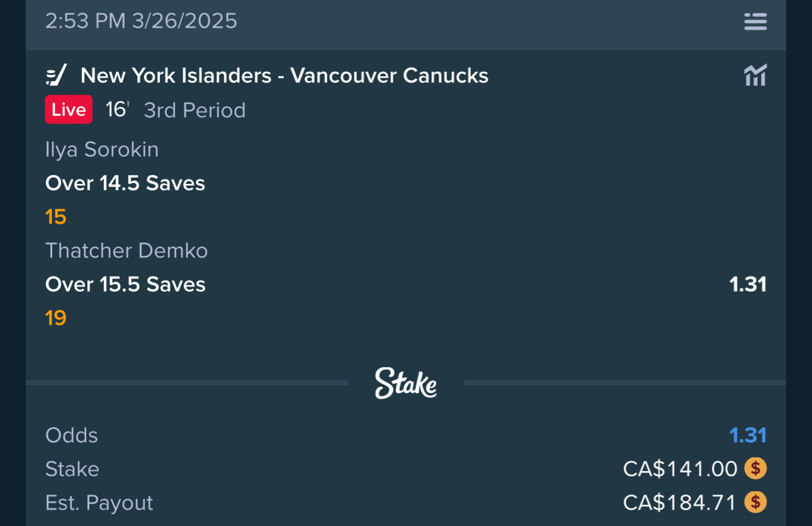Screen dimensions: 812x526
Task: Open the match statistics chart icon
Action: [755, 76]
